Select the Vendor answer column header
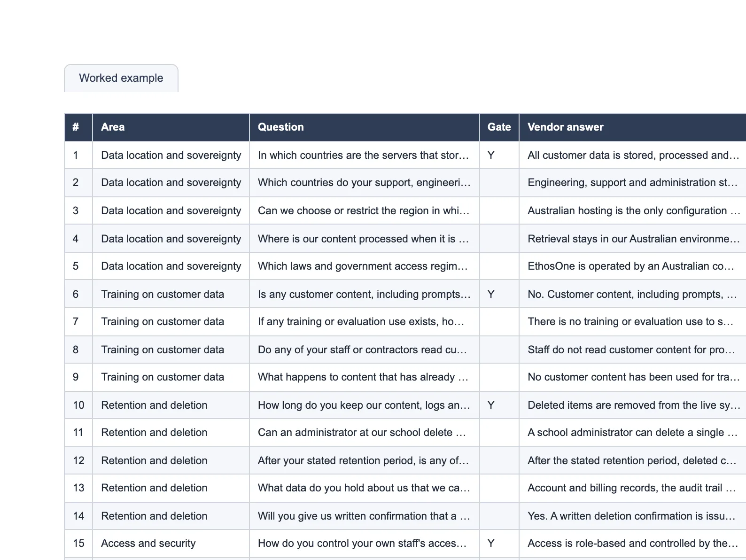The height and width of the screenshot is (560, 746). point(633,127)
